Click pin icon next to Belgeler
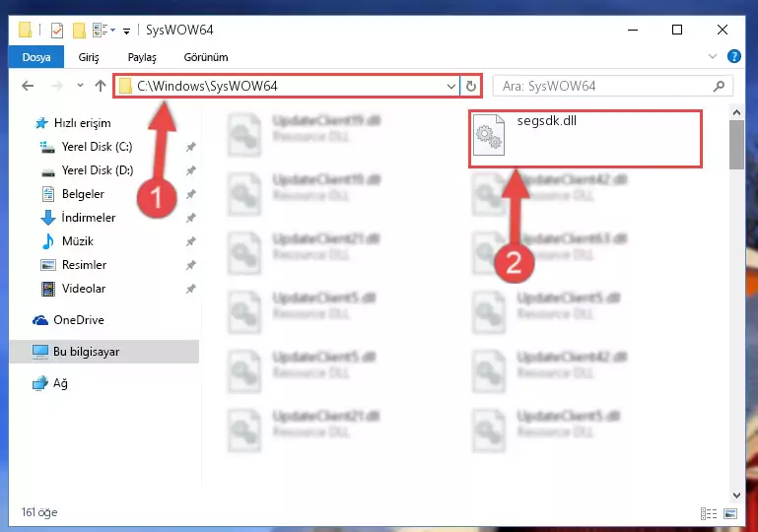This screenshot has height=532, width=758. (191, 194)
